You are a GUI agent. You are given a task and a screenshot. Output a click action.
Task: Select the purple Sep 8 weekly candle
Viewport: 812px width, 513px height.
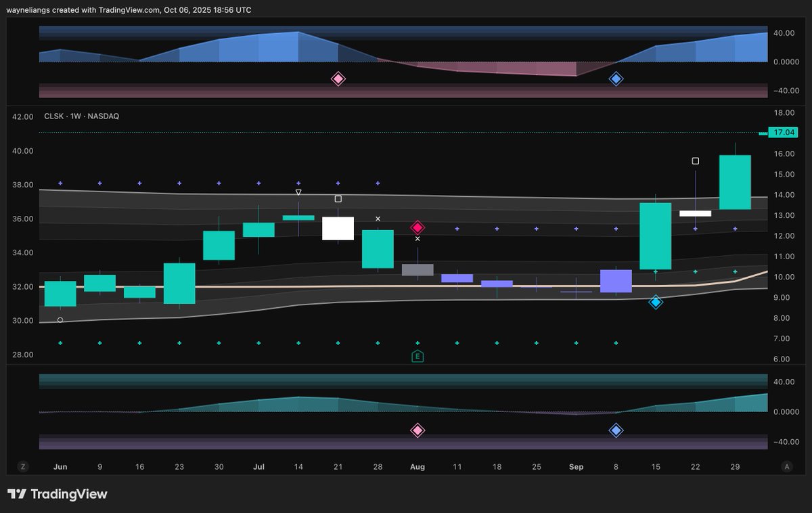click(x=616, y=281)
